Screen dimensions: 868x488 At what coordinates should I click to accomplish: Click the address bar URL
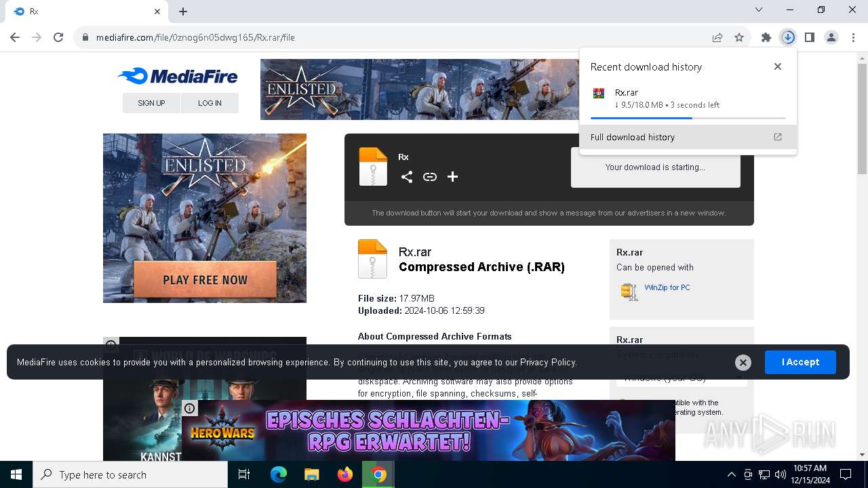(195, 38)
